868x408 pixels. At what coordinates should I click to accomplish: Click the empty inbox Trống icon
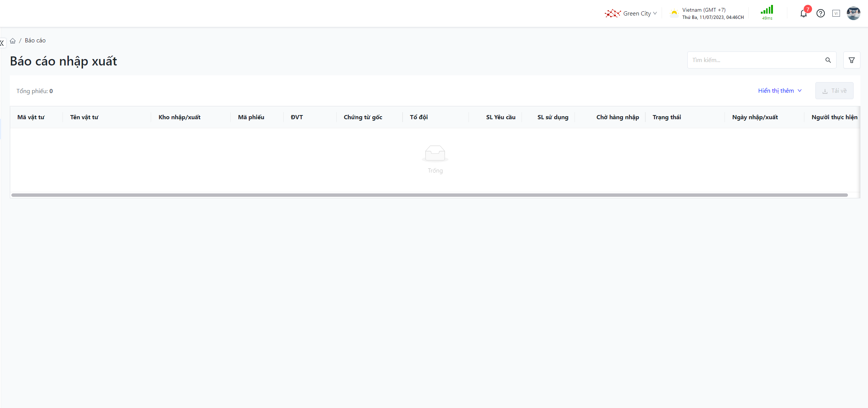[435, 154]
